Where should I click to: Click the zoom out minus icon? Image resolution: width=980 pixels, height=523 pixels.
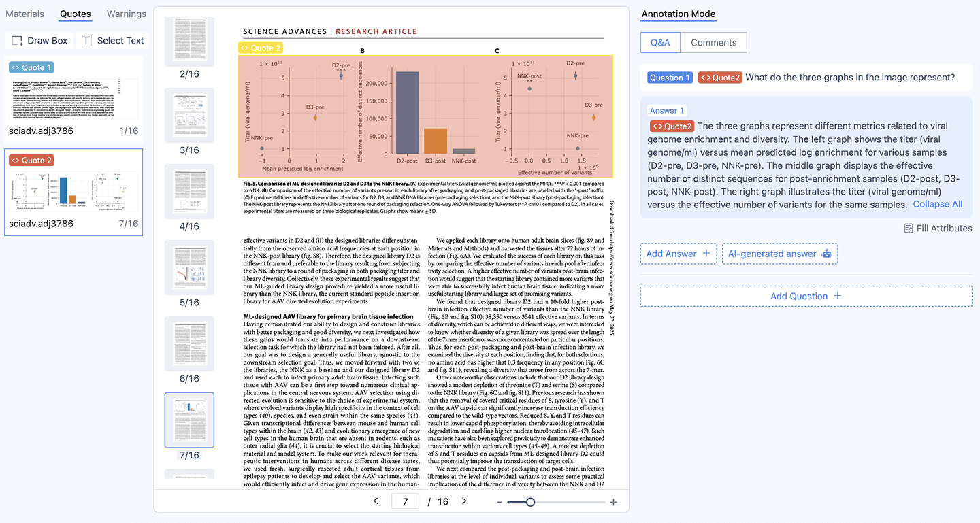coord(500,502)
